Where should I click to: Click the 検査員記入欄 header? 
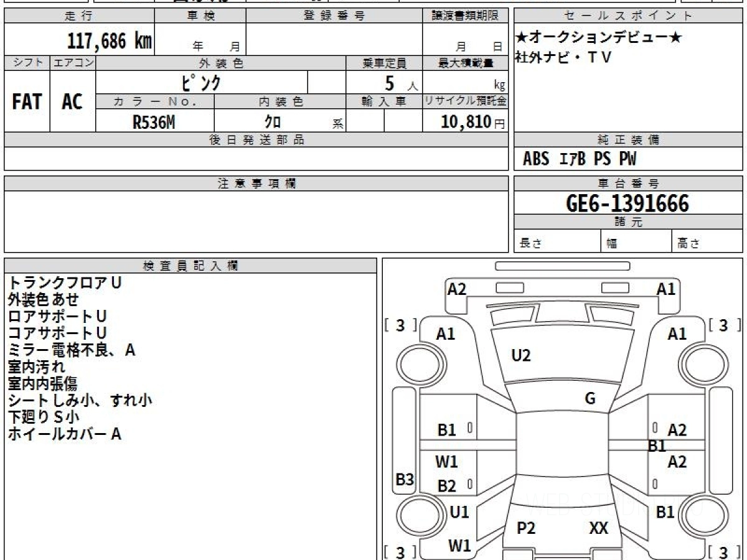190,266
